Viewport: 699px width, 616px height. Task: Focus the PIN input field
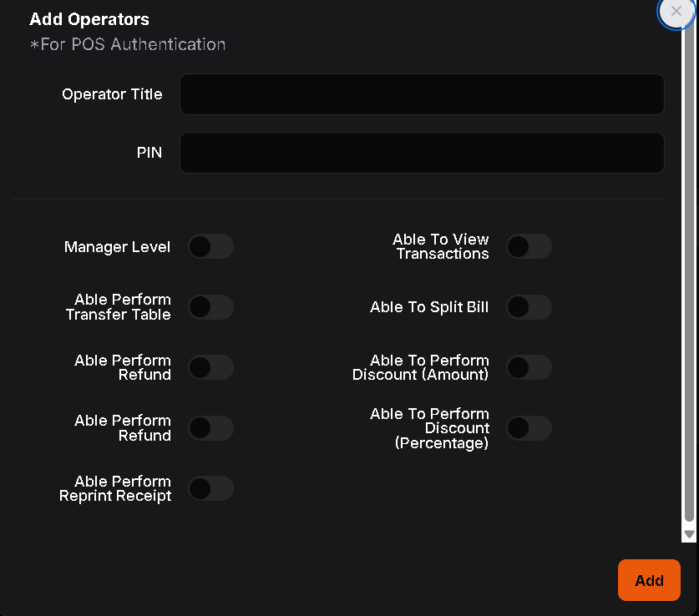tap(422, 153)
